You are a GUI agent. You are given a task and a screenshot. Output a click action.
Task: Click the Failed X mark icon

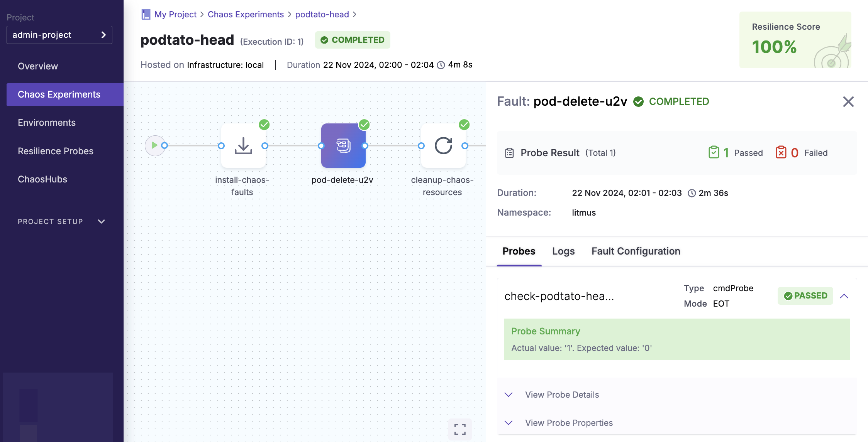(781, 152)
